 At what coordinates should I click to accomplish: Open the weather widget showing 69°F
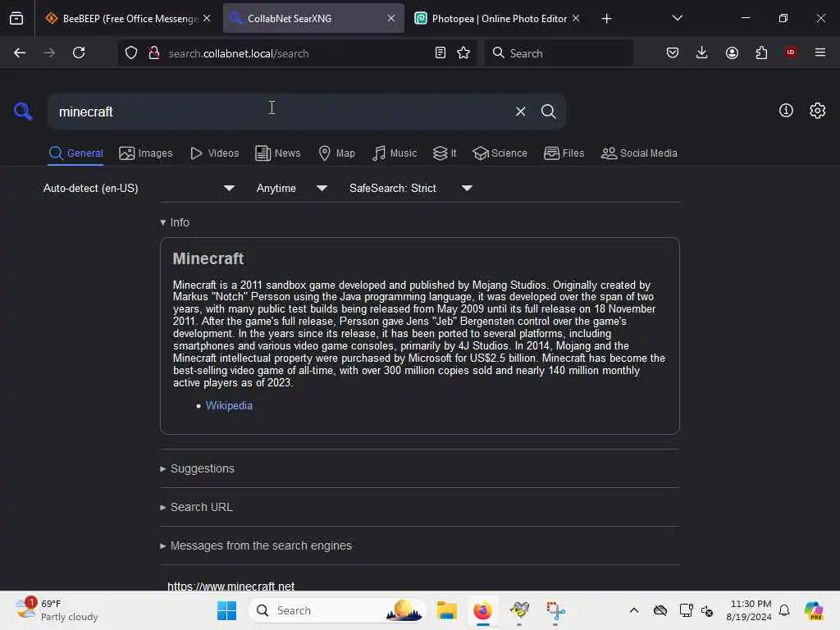click(57, 610)
